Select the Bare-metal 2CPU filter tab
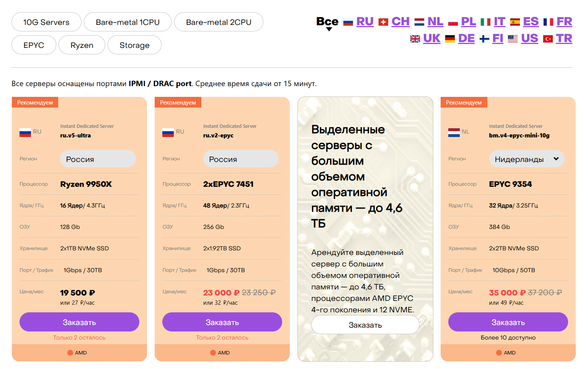 pos(219,22)
